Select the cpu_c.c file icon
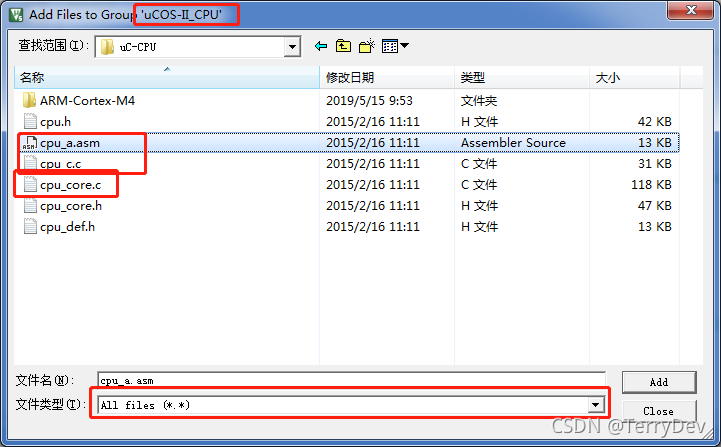The width and height of the screenshot is (721, 447). point(30,163)
